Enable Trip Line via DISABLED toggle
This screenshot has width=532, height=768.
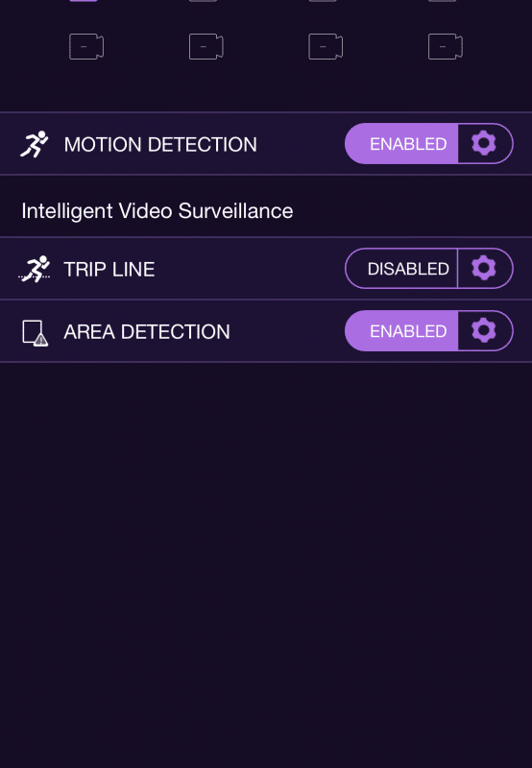401,269
